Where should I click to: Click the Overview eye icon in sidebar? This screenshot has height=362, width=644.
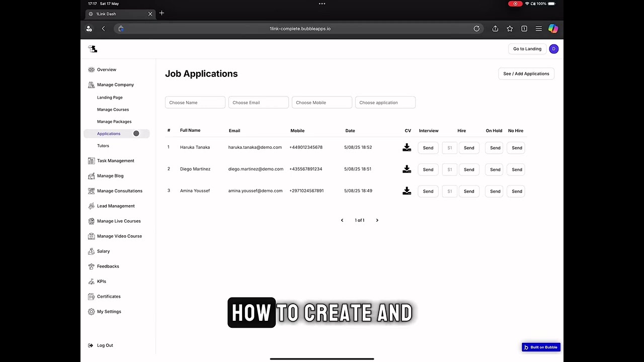coord(91,70)
